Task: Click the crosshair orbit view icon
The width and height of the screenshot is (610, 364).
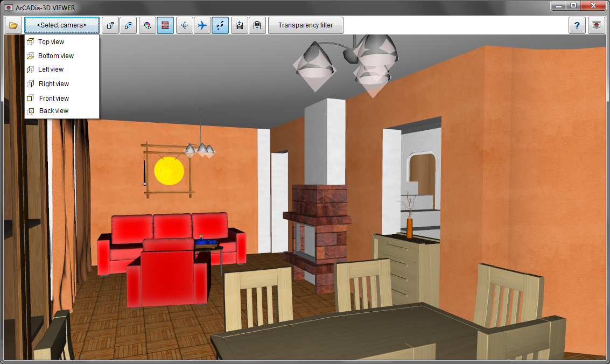Action: click(184, 25)
